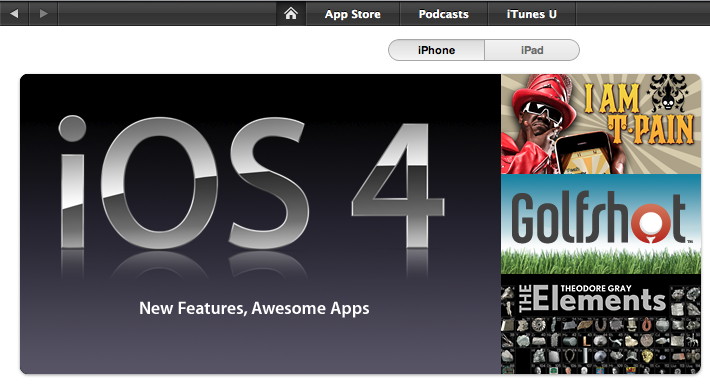This screenshot has width=710, height=386.
Task: Click the 'New Features, Awesome Apps' caption
Action: (254, 309)
